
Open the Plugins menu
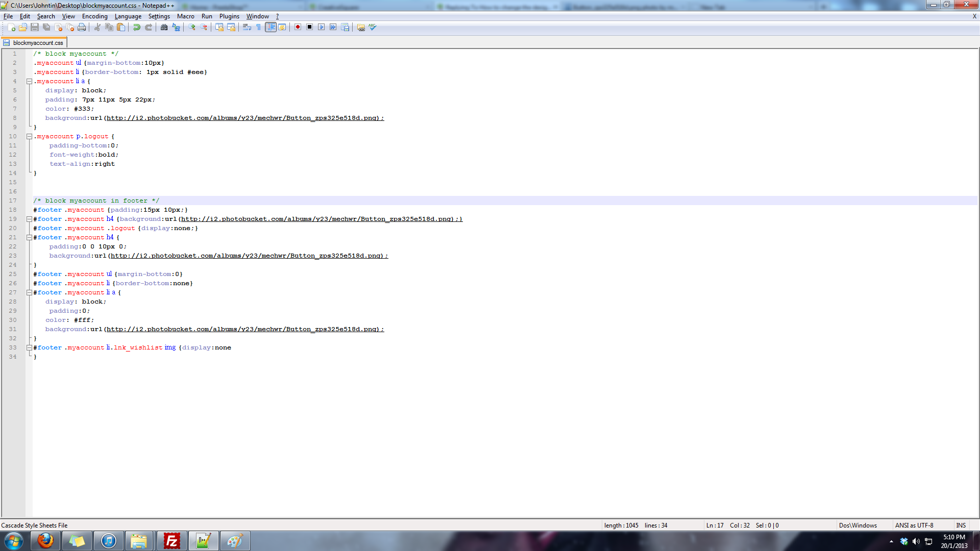pyautogui.click(x=229, y=16)
